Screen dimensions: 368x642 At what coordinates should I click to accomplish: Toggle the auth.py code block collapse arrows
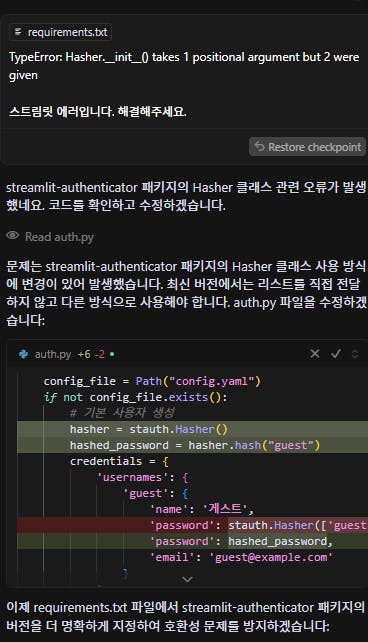pyautogui.click(x=355, y=353)
